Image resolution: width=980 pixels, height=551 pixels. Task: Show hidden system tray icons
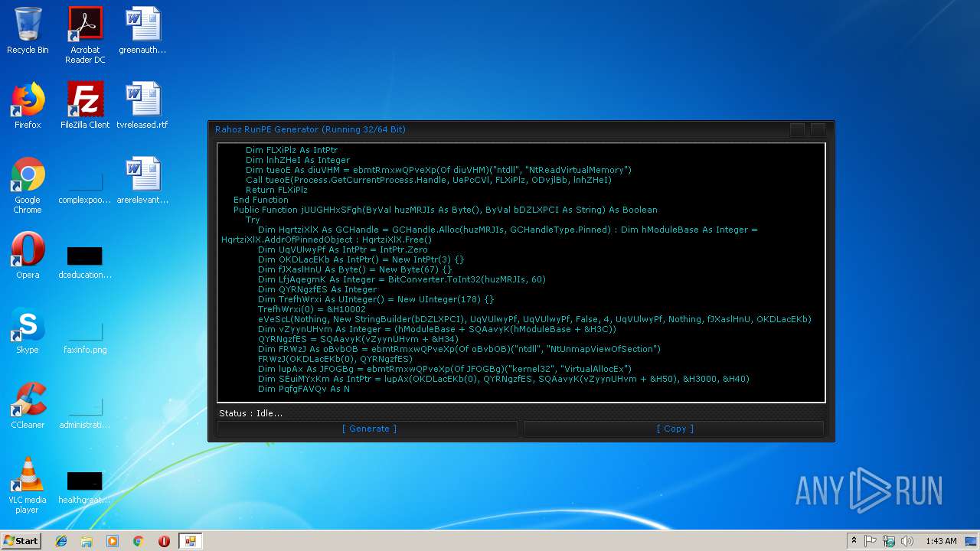854,540
